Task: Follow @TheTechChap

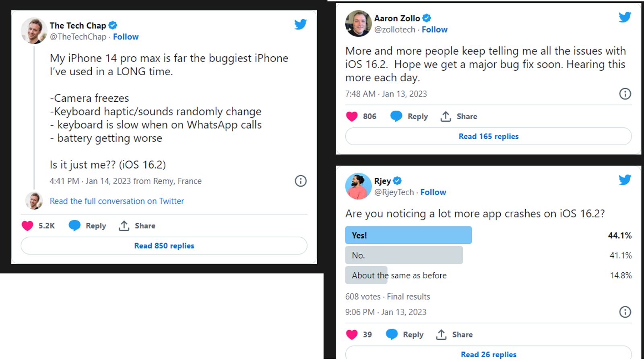Action: 126,37
